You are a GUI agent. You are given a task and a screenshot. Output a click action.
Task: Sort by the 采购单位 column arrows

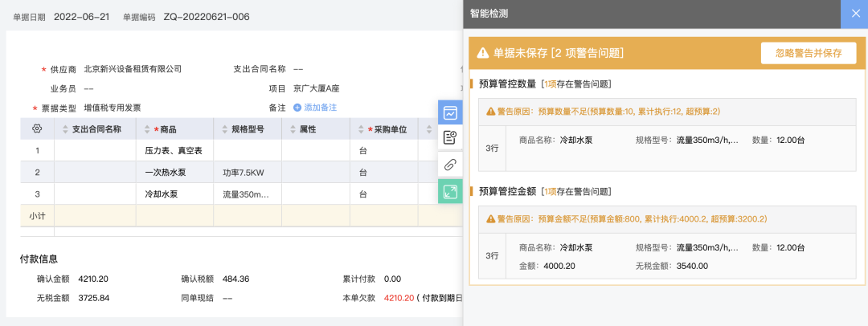(359, 129)
